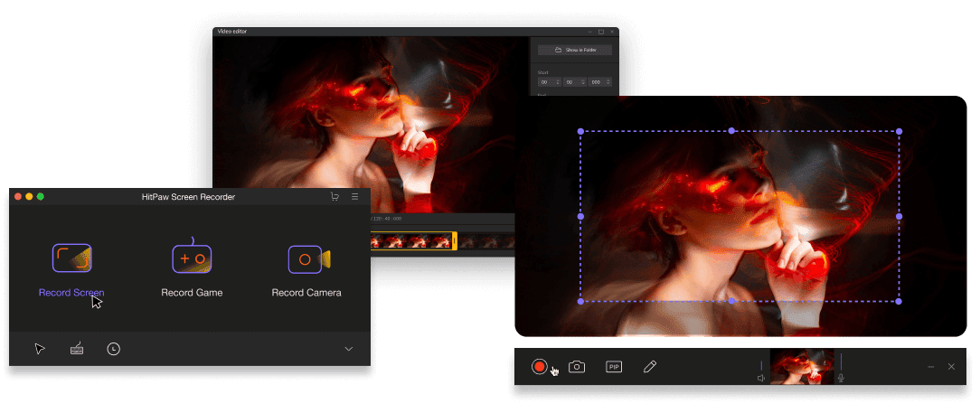Screen dimensions: 980x413
Task: Open the pencil drawing tool
Action: [x=650, y=367]
